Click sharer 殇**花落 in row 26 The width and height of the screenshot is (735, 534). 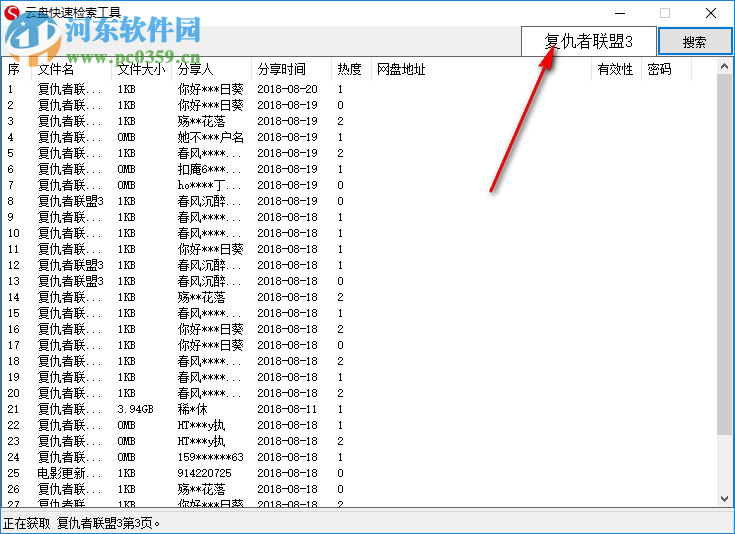coord(201,489)
